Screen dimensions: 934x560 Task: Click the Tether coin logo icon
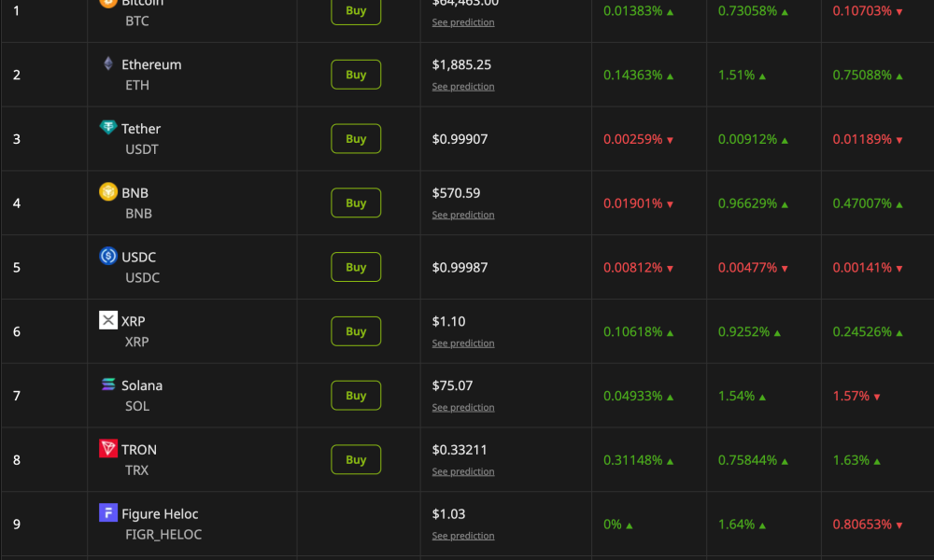click(x=107, y=127)
